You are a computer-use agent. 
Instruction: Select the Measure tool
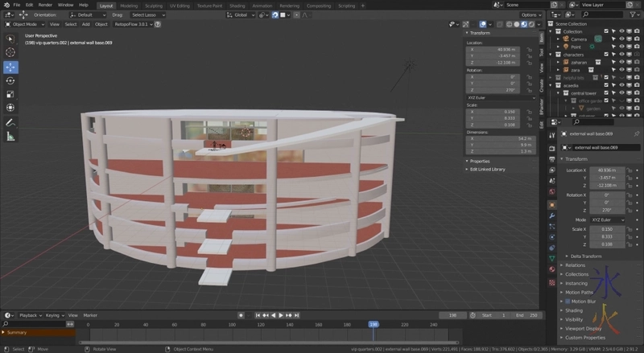(x=11, y=136)
